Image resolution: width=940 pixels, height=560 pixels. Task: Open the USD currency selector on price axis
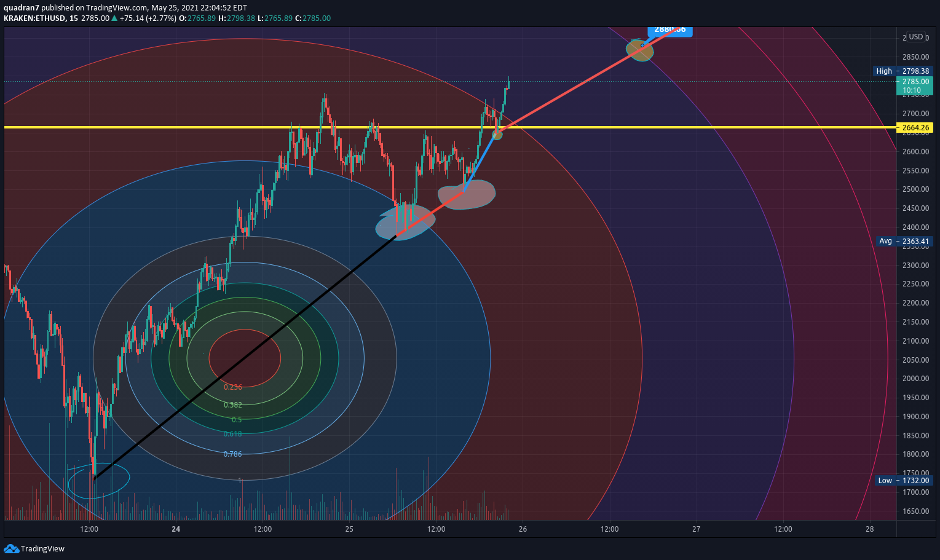916,37
